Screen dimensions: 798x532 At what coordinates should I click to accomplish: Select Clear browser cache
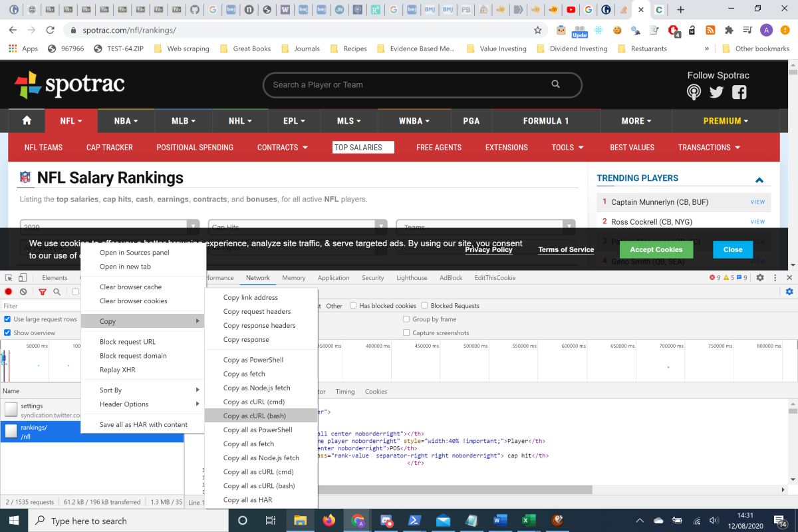point(142,287)
